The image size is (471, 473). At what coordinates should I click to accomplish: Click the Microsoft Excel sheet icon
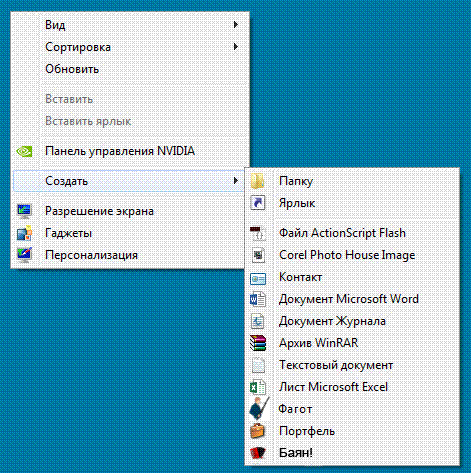pos(258,387)
